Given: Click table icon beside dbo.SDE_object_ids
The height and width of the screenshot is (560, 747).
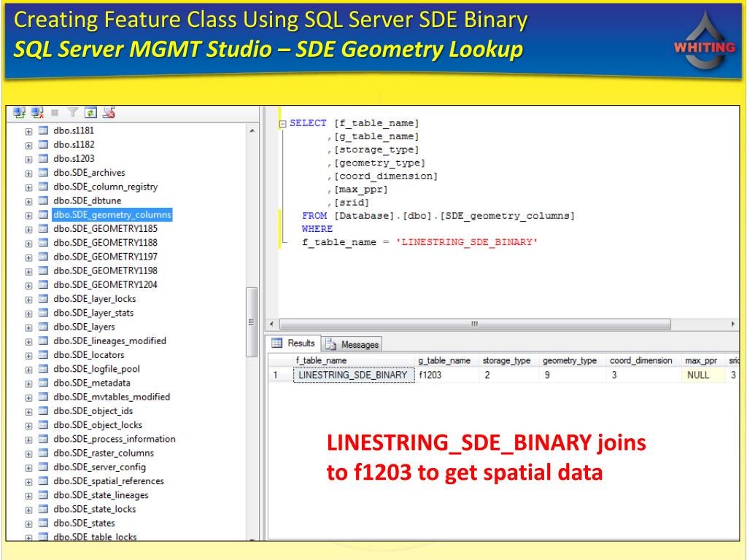Looking at the screenshot, I should 43,411.
